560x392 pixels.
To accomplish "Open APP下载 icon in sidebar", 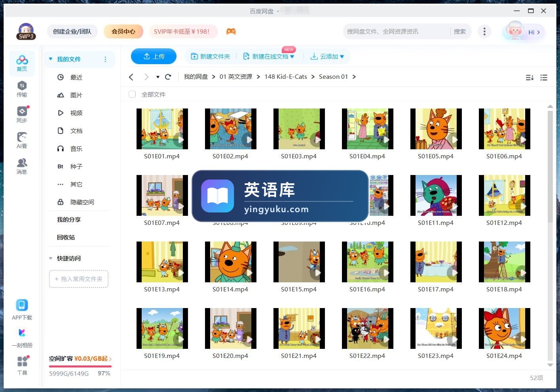I will click(x=22, y=310).
